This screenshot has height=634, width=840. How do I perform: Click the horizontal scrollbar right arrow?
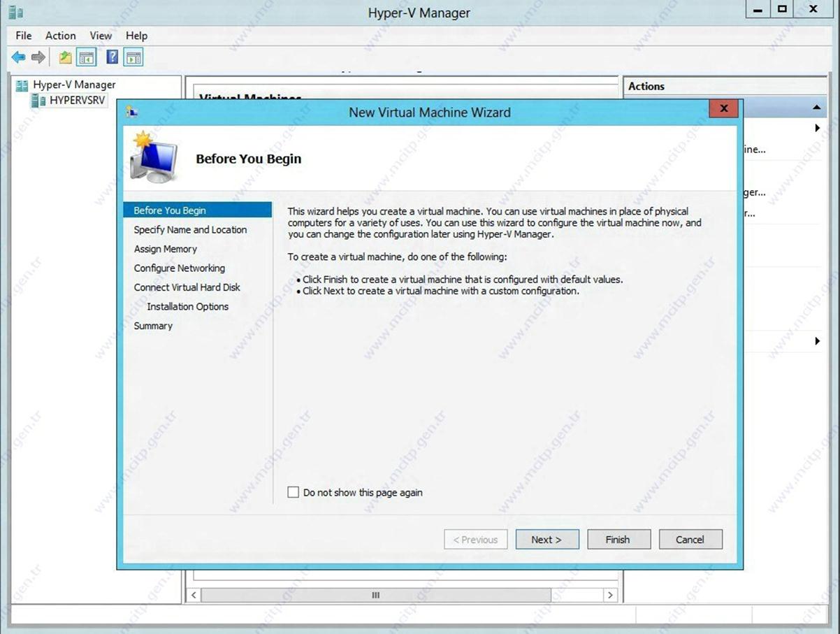click(x=611, y=595)
